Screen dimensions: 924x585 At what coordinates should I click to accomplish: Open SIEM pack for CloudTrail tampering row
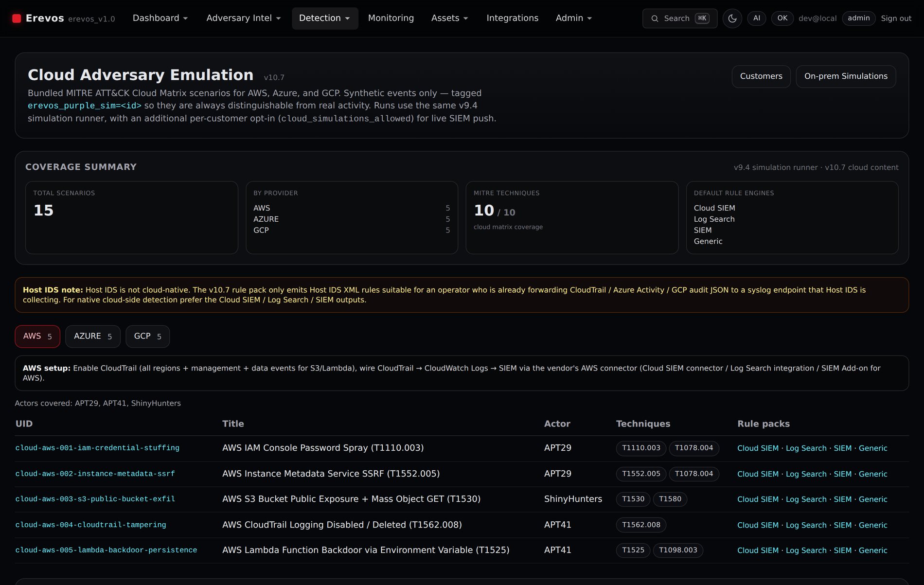pyautogui.click(x=842, y=525)
